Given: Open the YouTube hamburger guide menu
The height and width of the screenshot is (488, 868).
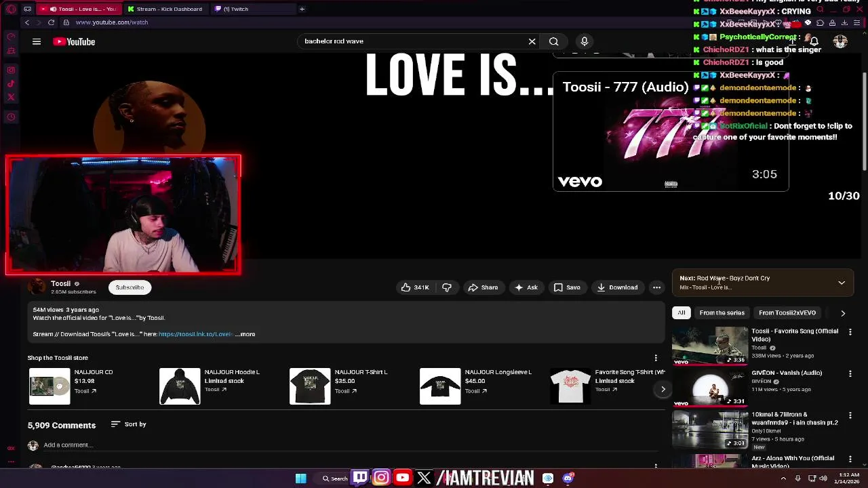Looking at the screenshot, I should (x=37, y=41).
